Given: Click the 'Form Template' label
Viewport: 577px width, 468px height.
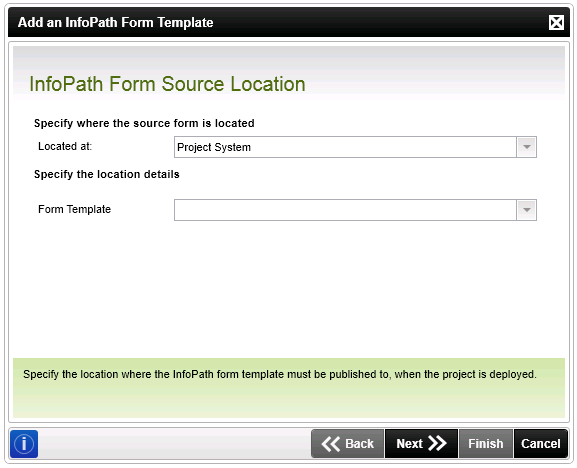Looking at the screenshot, I should click(74, 209).
